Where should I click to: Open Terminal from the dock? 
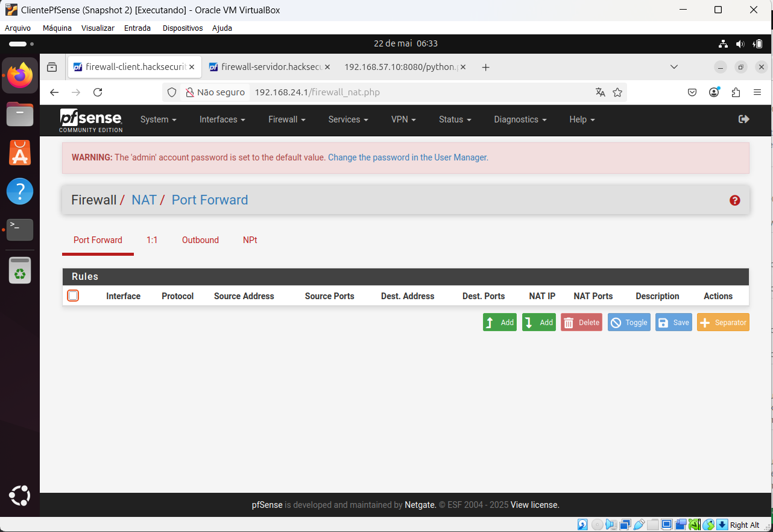coord(20,230)
